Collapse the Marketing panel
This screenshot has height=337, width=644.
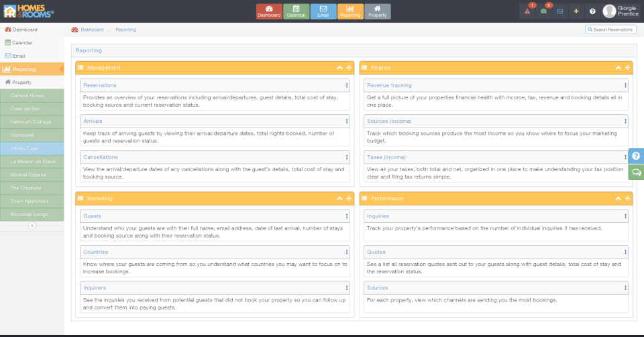(339, 199)
